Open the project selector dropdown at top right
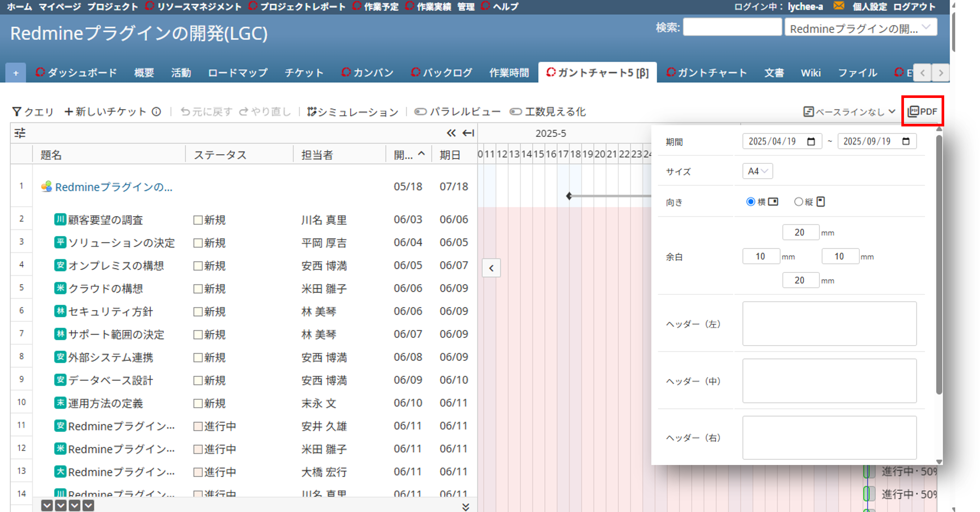 [x=861, y=27]
